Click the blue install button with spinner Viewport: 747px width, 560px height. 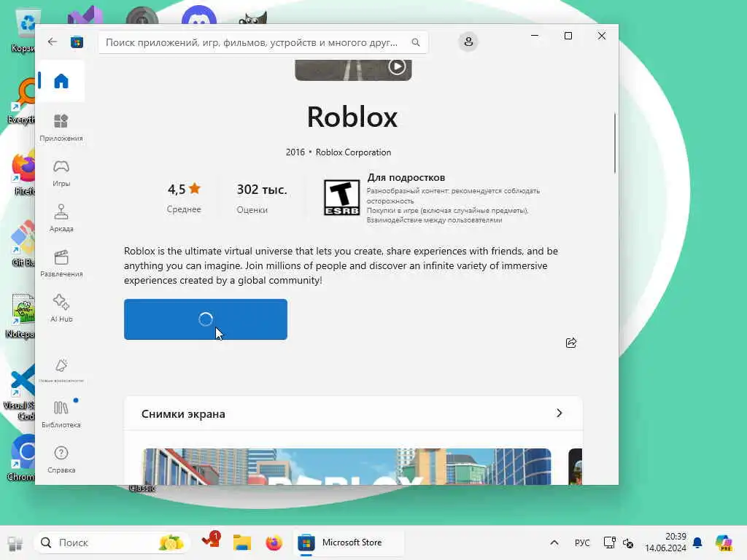pos(205,319)
